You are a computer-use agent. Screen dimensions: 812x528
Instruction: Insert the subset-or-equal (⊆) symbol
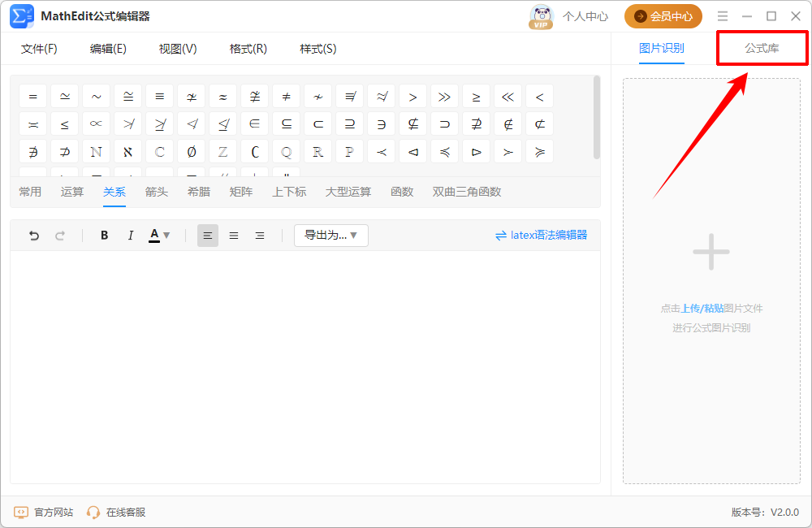tap(286, 124)
